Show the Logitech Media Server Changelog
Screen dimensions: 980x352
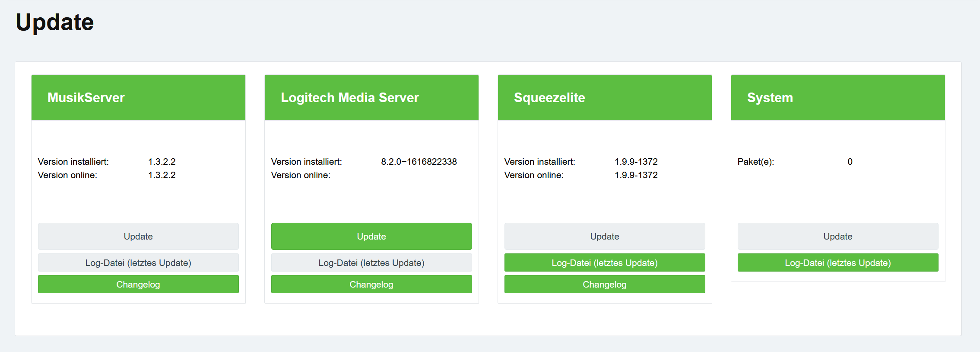371,285
